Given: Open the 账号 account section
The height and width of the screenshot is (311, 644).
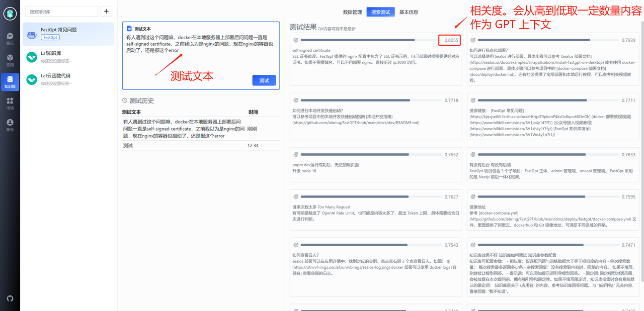Looking at the screenshot, I should click(x=10, y=124).
